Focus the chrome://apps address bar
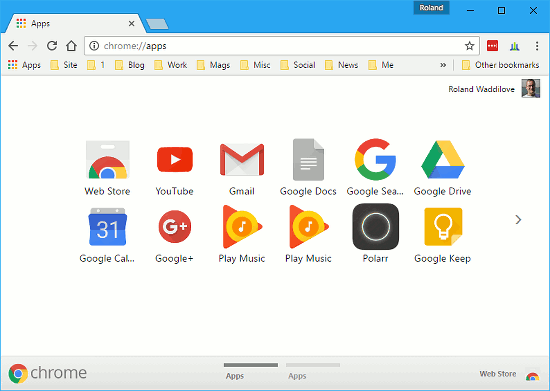This screenshot has width=550, height=391. (282, 46)
